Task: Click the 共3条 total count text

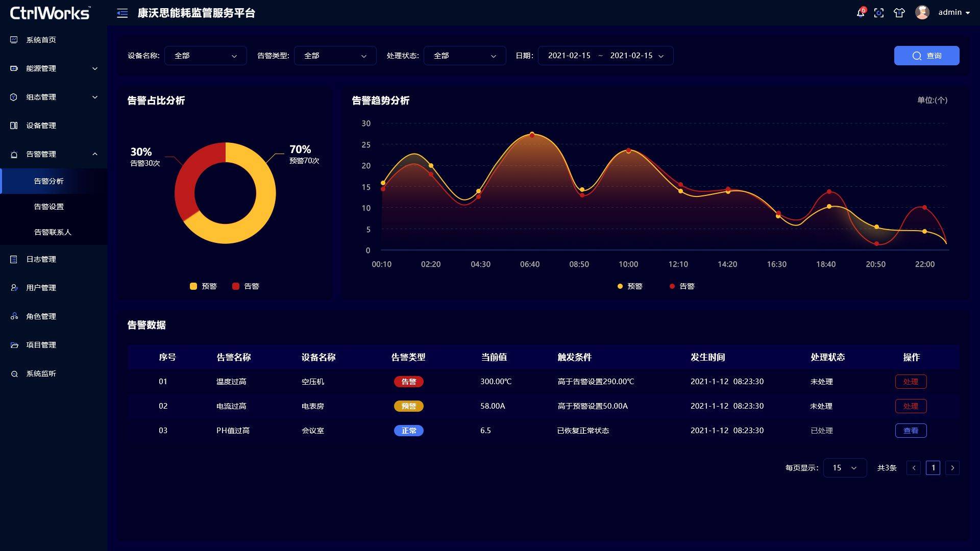Action: click(x=887, y=468)
